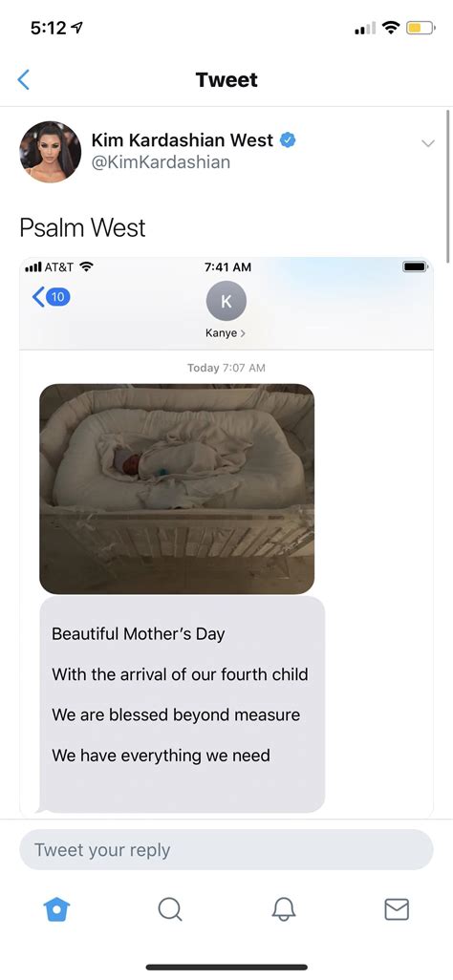Image resolution: width=453 pixels, height=980 pixels.
Task: Tap the Wi-Fi icon in status bar
Action: tap(392, 28)
